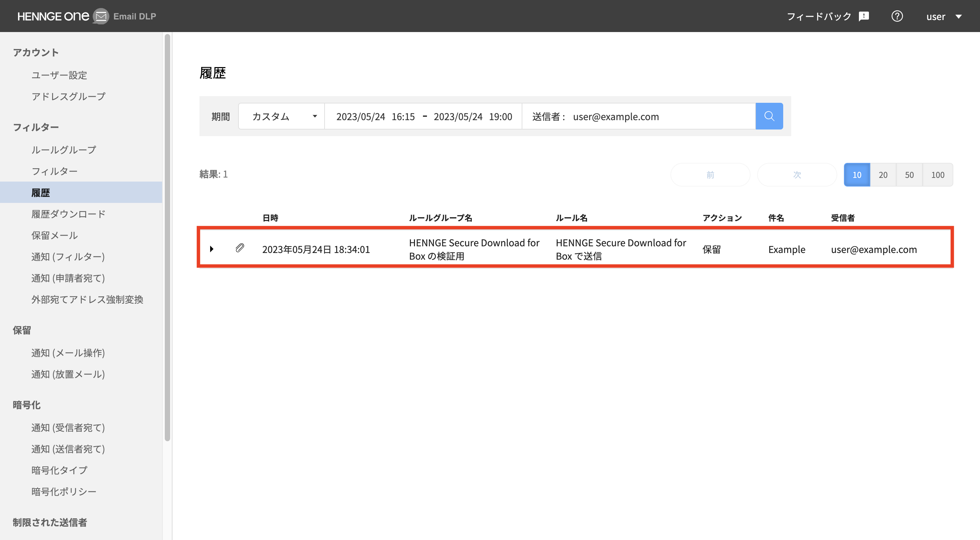
Task: Open 暗号化ポリシー in the sidebar
Action: tap(64, 492)
